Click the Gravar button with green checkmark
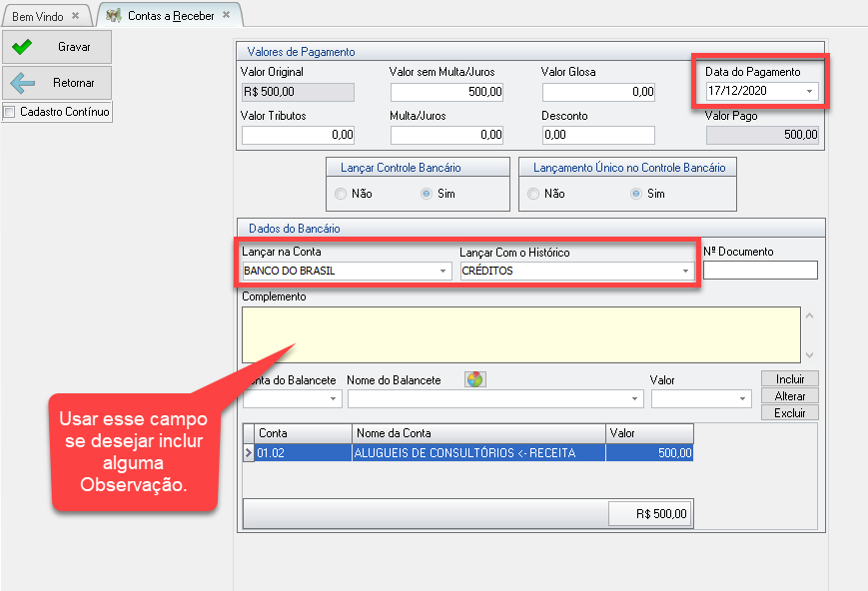 [x=56, y=47]
